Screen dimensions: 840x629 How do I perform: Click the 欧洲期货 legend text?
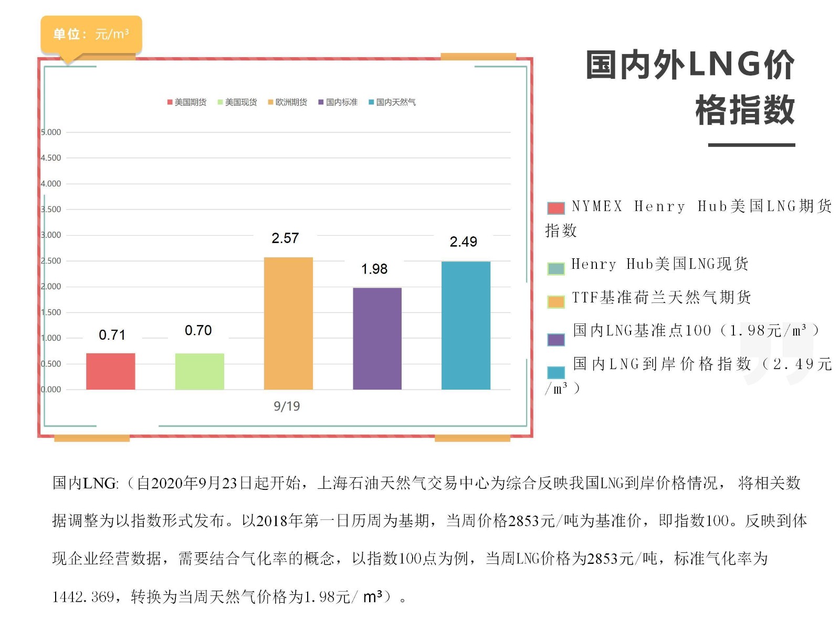(291, 102)
